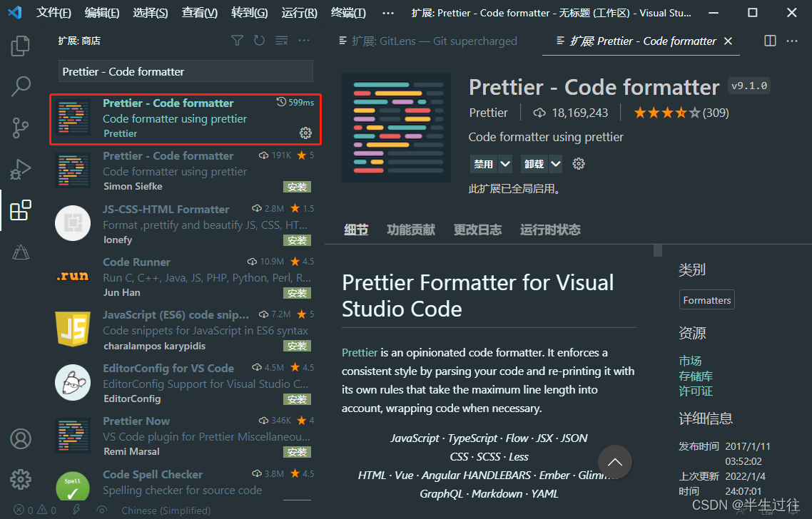Open 运行(R) menu
Image resolution: width=812 pixels, height=519 pixels.
(x=299, y=13)
